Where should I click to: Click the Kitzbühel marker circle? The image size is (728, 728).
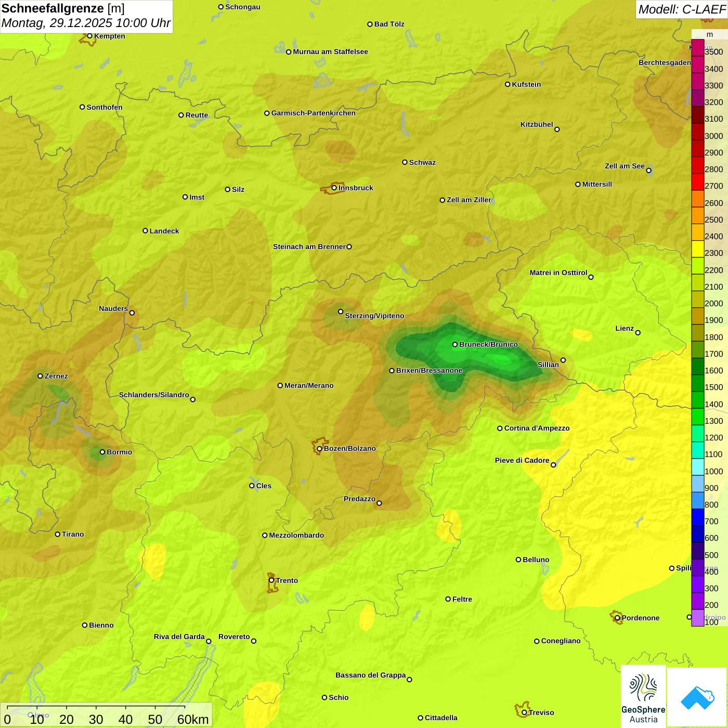[x=557, y=129]
